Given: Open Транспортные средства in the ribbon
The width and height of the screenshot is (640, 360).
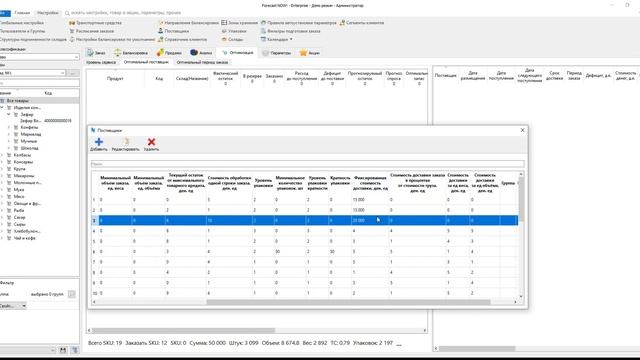Looking at the screenshot, I should [x=96, y=23].
